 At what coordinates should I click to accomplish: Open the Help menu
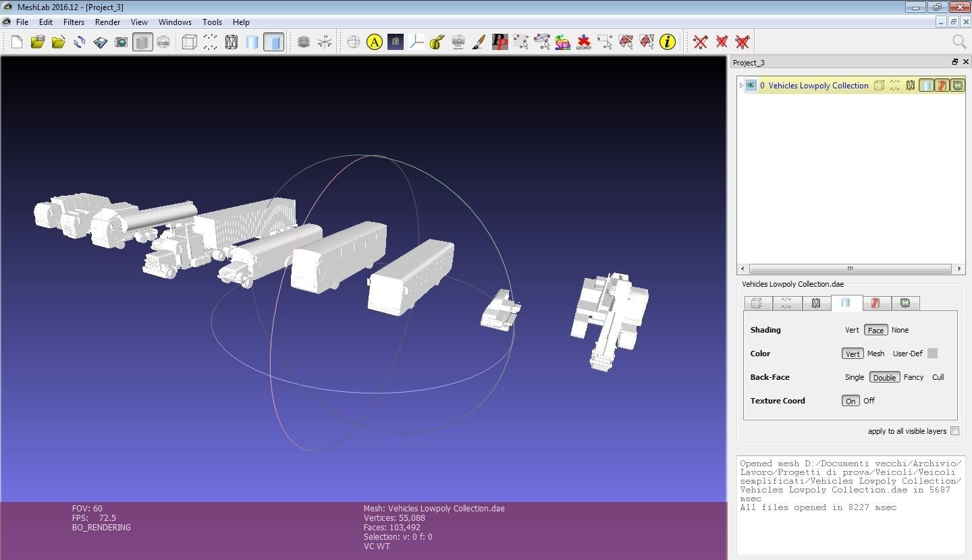pyautogui.click(x=241, y=22)
